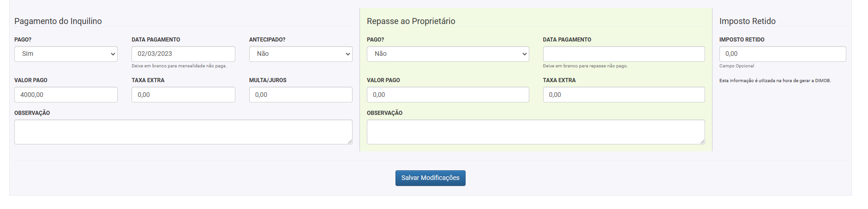Viewport: 868px width, 209px height.
Task: Click the MULTA/JUROS field label
Action: click(x=268, y=80)
